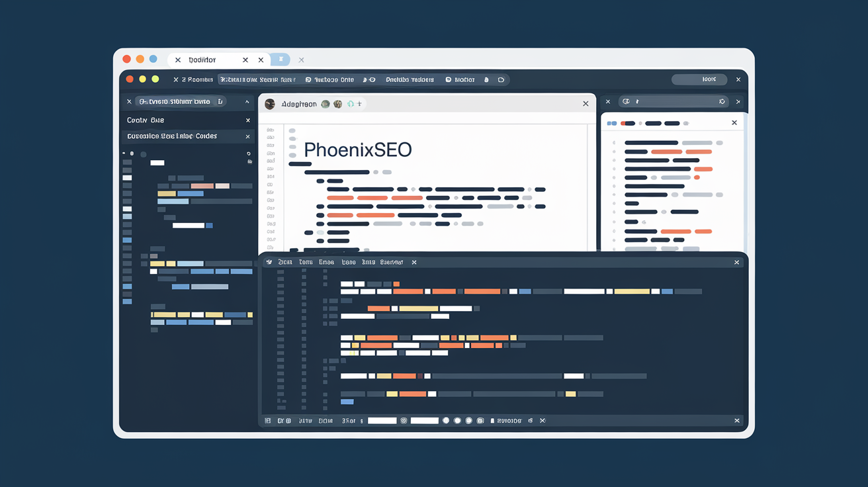Switch to the white browser tab in the outer window
868x487 pixels.
pos(219,60)
